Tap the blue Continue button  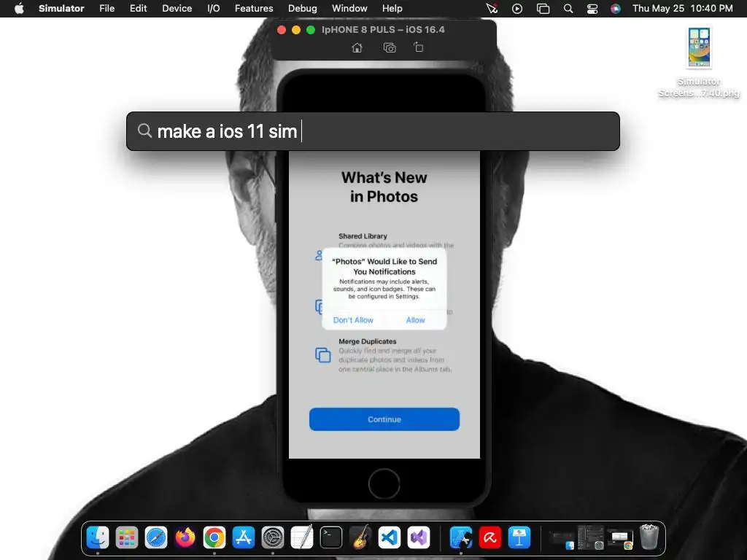(x=384, y=419)
